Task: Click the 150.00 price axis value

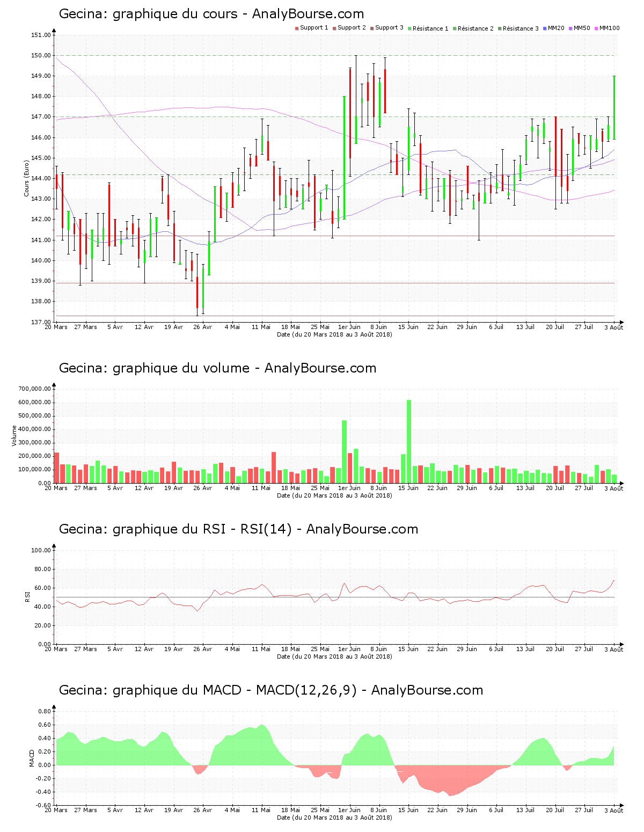Action: pos(41,55)
